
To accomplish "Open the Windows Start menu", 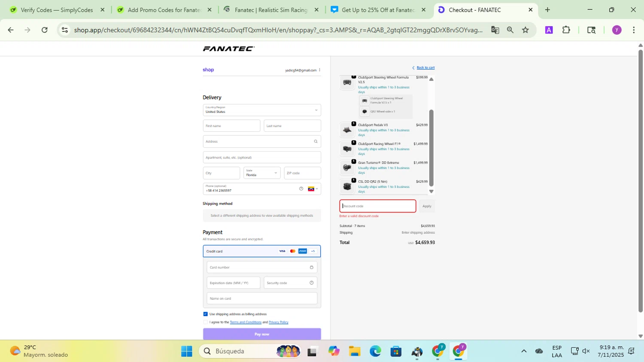I will point(187,351).
